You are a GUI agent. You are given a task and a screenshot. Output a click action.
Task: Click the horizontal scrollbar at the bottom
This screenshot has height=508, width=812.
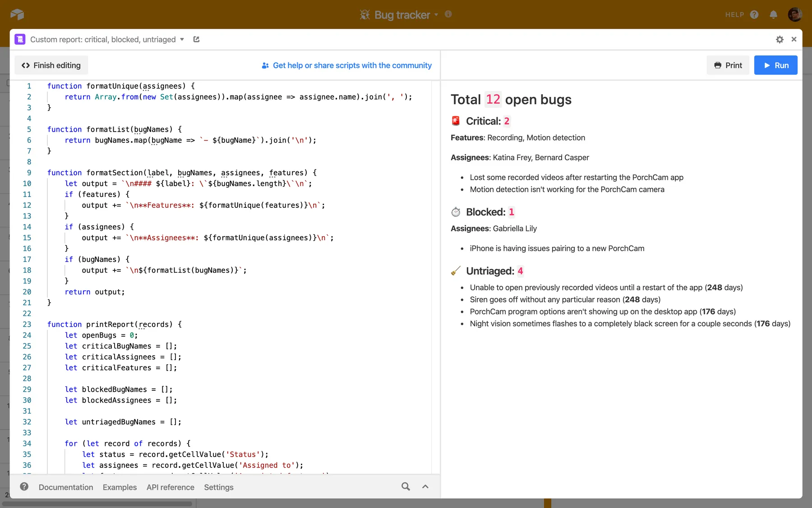97,503
